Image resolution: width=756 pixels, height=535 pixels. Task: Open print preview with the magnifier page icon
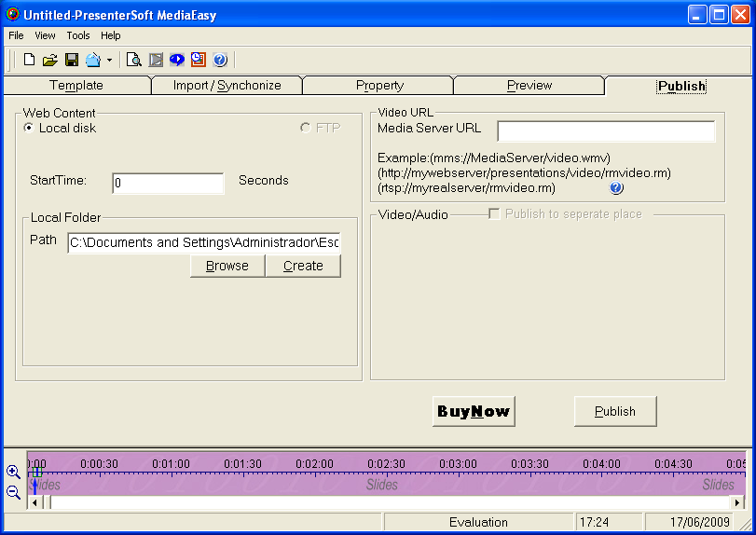tap(133, 60)
